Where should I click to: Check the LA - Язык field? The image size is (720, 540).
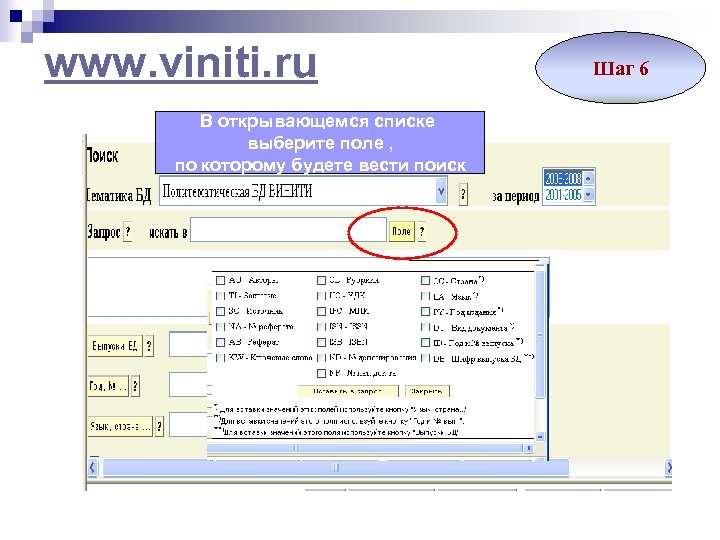pyautogui.click(x=425, y=296)
